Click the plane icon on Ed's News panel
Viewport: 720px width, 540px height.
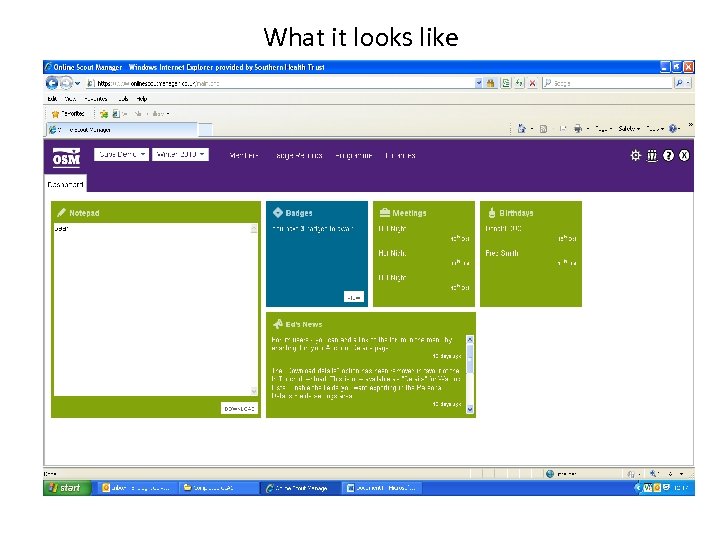[277, 324]
